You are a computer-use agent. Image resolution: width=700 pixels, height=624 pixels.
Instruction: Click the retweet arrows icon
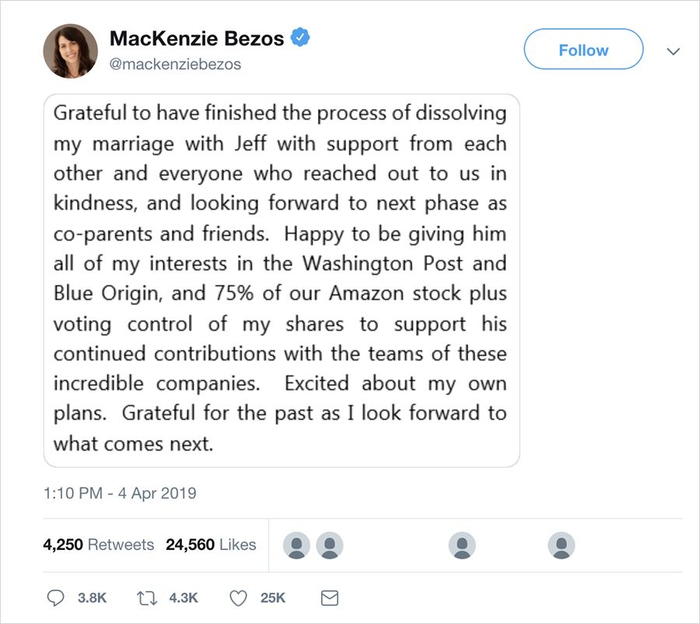[x=148, y=597]
